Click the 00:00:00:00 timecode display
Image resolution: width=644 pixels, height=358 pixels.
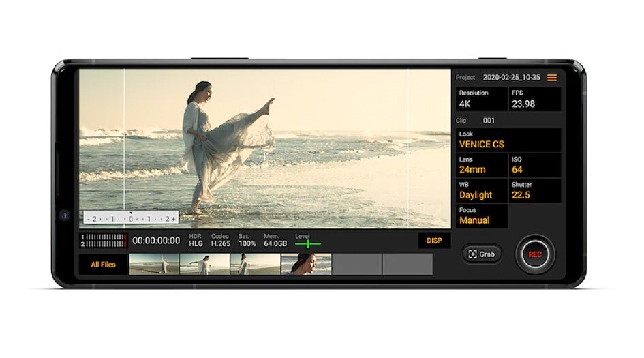[156, 241]
